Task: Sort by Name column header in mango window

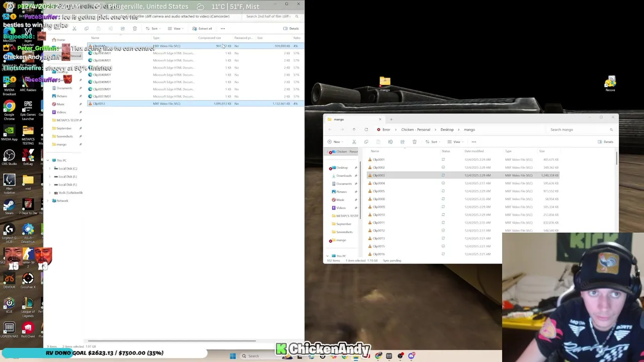Action: [375, 151]
